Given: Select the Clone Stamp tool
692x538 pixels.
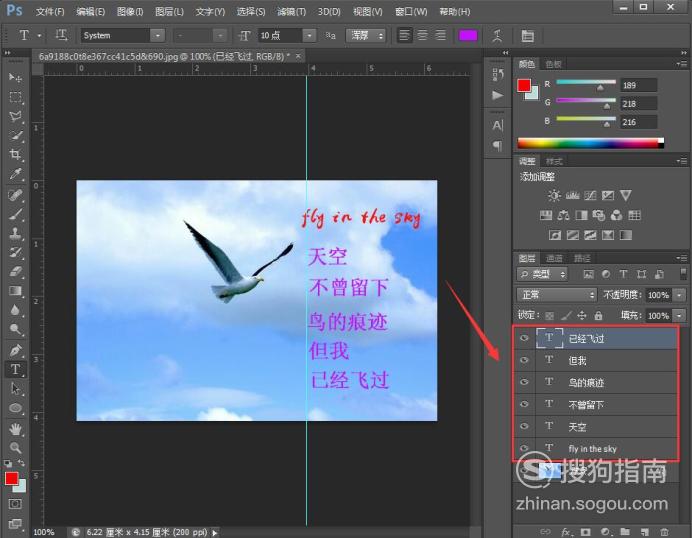Looking at the screenshot, I should point(15,233).
